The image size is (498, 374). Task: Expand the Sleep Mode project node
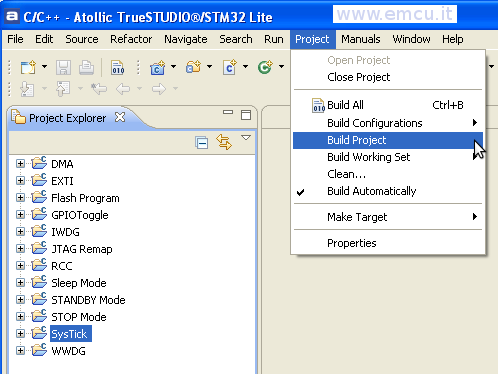[x=20, y=283]
